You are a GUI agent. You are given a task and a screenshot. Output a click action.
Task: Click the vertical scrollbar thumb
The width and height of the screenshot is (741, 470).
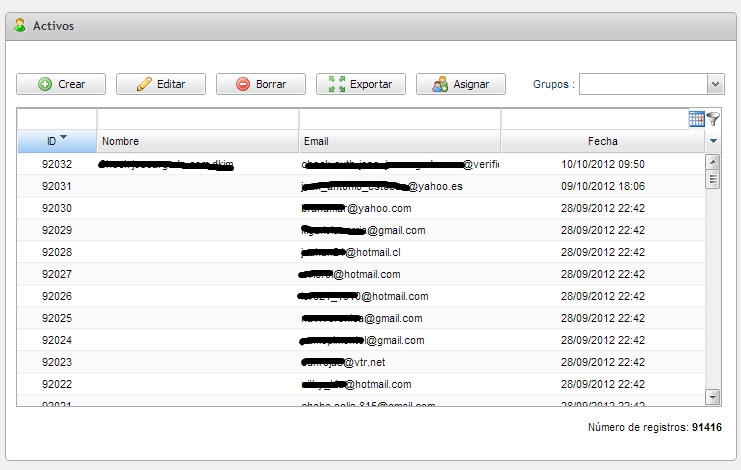point(713,179)
